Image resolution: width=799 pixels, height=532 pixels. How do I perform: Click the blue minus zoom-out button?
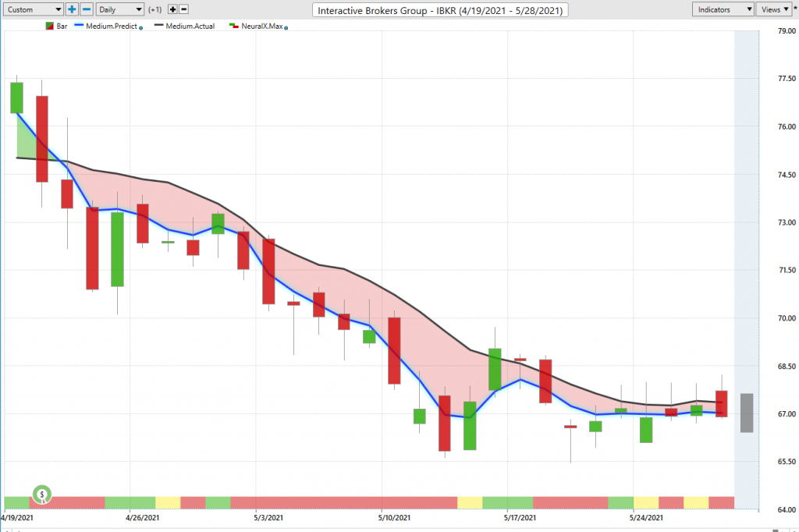click(x=87, y=9)
